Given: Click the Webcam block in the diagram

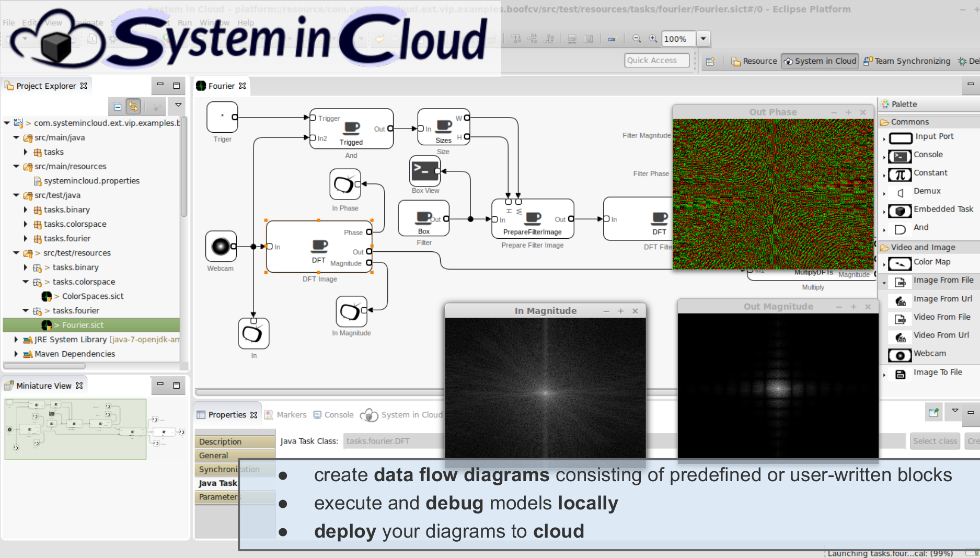Looking at the screenshot, I should click(x=221, y=246).
